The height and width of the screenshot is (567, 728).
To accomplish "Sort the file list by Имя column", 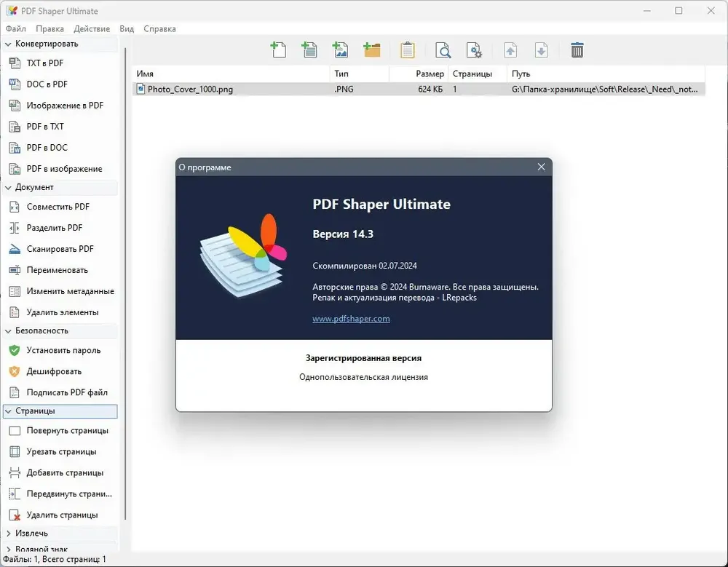I will pyautogui.click(x=232, y=74).
